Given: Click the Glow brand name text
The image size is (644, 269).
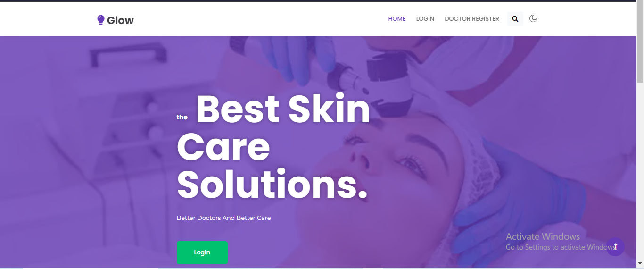Looking at the screenshot, I should tap(120, 20).
